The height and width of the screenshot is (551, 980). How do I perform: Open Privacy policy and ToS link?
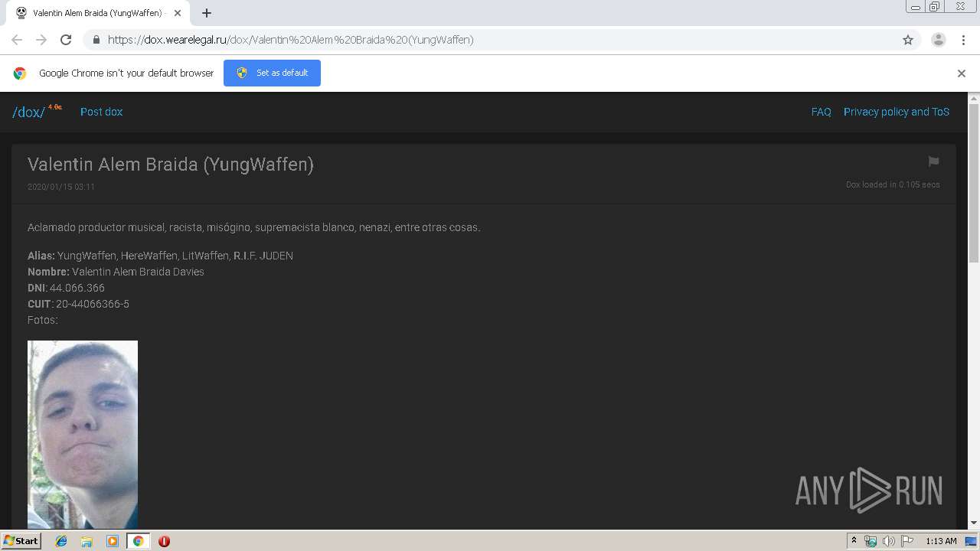coord(897,112)
